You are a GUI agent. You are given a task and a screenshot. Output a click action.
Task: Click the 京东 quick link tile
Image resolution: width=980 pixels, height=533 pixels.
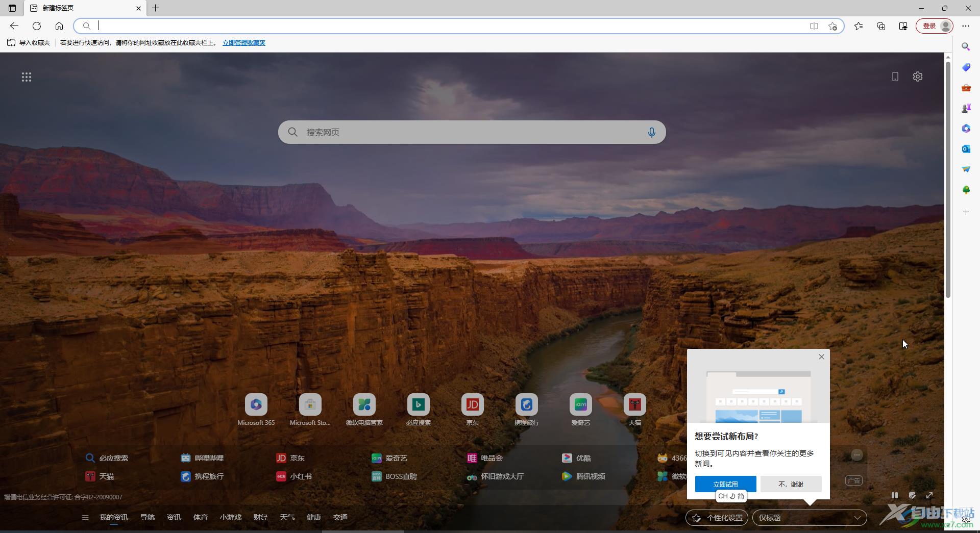click(472, 405)
